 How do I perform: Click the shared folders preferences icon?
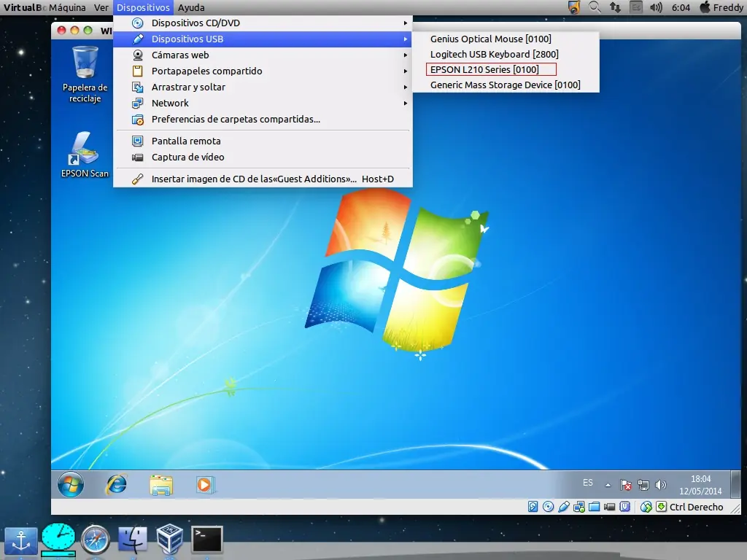(x=138, y=120)
